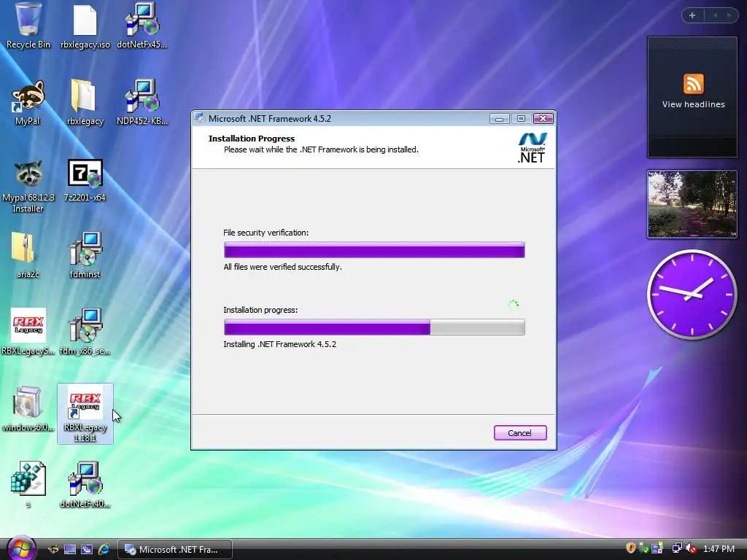Click the network tray icon
Image resolution: width=747 pixels, height=560 pixels.
point(676,548)
